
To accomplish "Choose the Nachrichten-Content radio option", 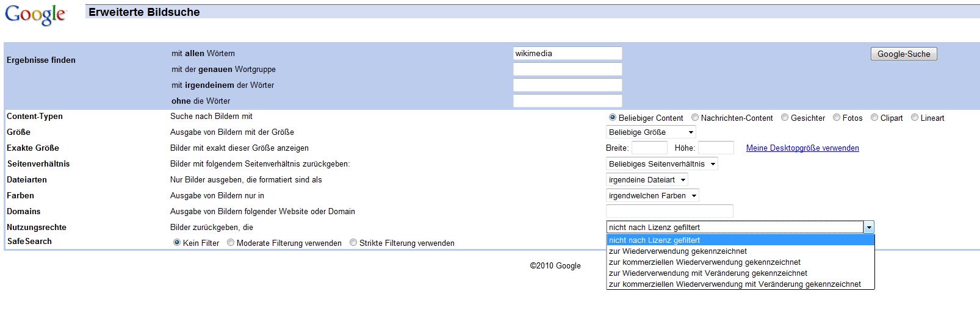I will 695,118.
